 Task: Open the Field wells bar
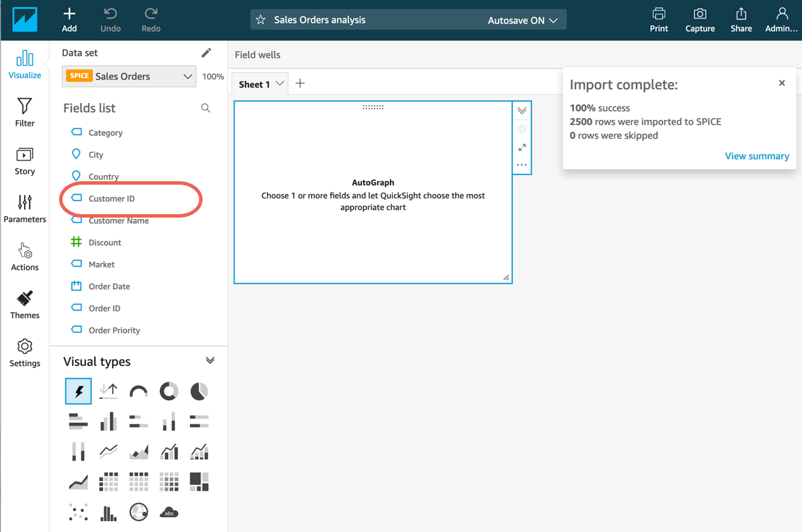(x=257, y=55)
